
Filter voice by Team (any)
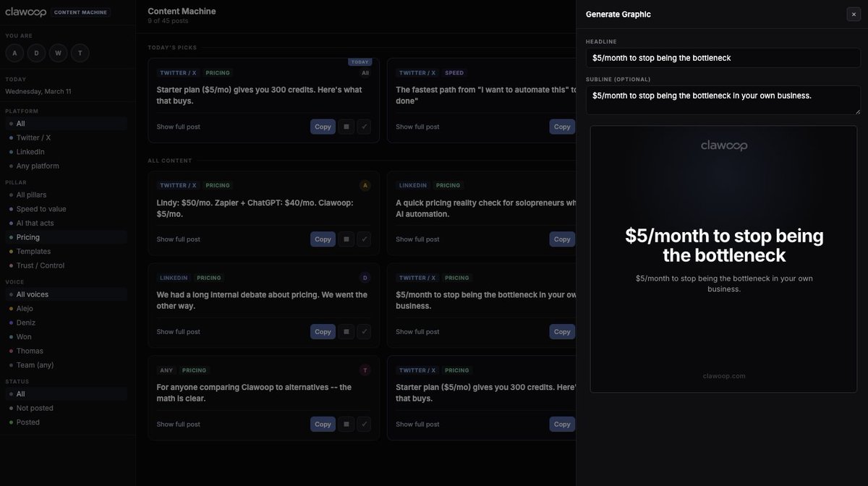point(67,365)
